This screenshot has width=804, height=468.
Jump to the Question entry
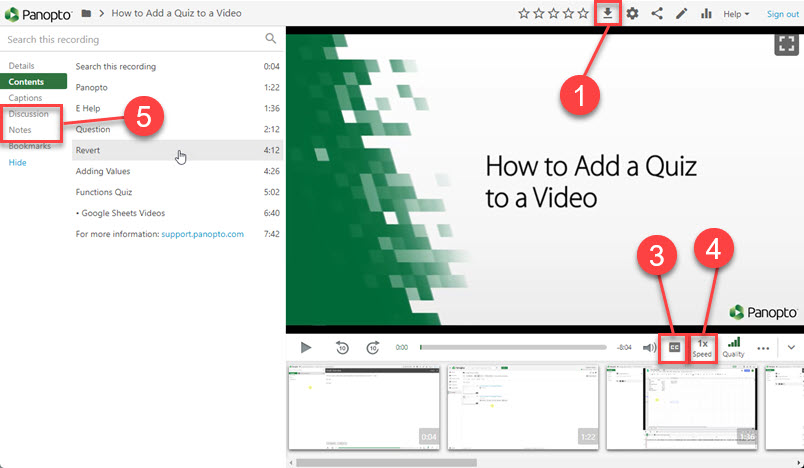tap(177, 129)
